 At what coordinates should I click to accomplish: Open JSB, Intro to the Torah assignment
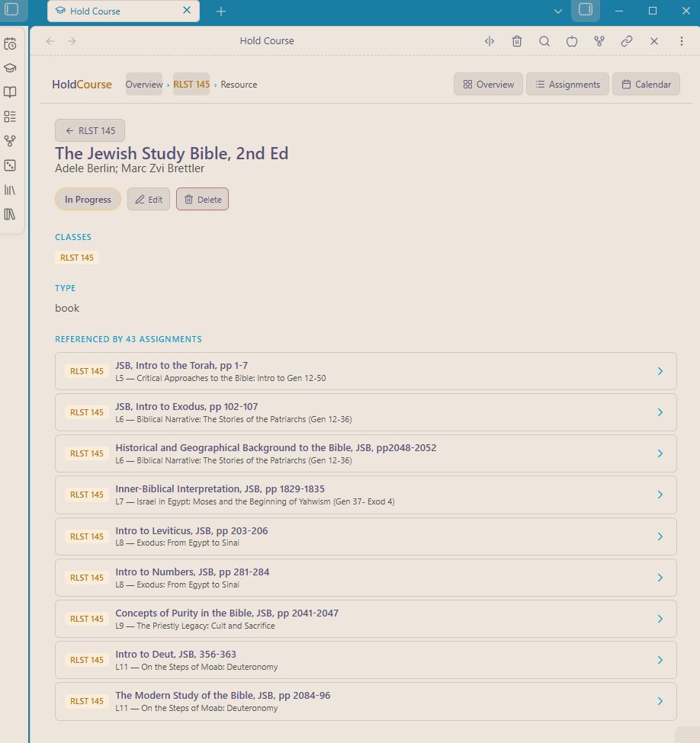[366, 372]
